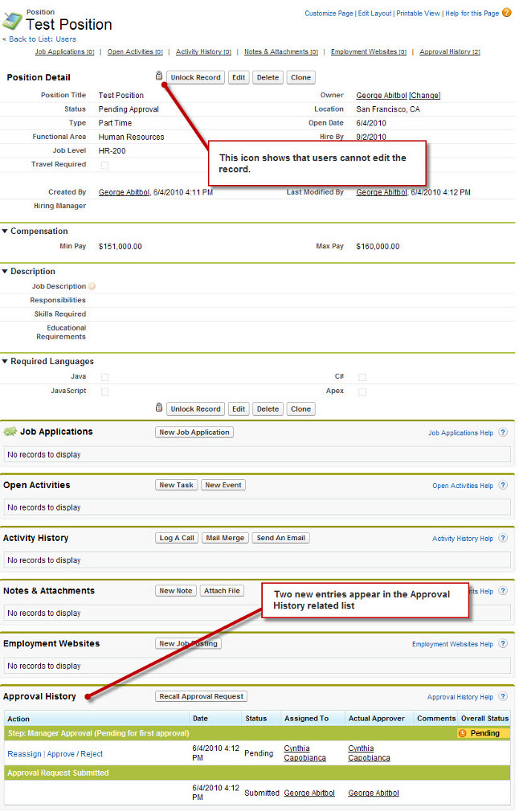519x812 pixels.
Task: Create a New Job Application
Action: (x=194, y=432)
